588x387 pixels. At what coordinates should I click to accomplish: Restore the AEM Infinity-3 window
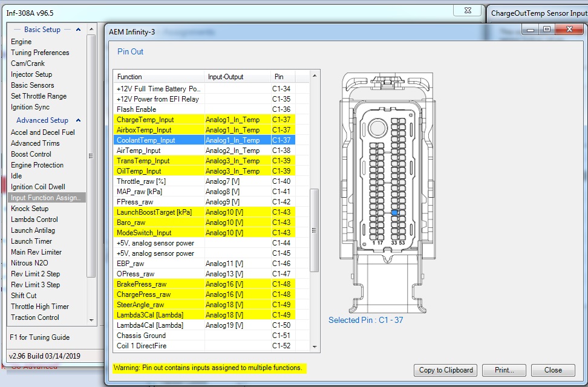pyautogui.click(x=547, y=29)
